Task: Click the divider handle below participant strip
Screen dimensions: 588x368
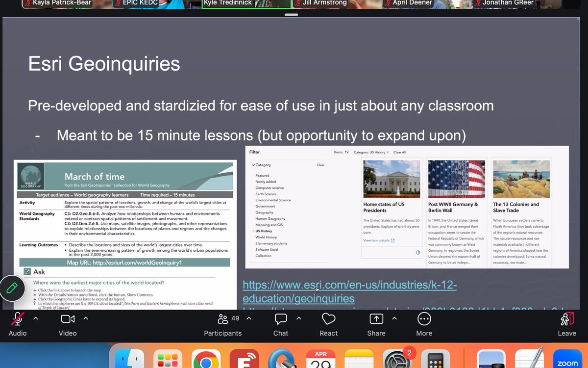Action: tap(291, 14)
